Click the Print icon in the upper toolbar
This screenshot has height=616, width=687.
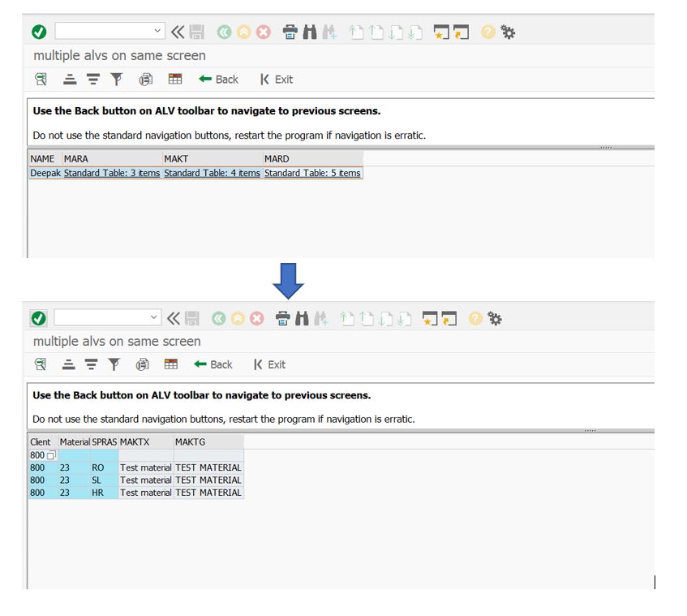coord(290,32)
